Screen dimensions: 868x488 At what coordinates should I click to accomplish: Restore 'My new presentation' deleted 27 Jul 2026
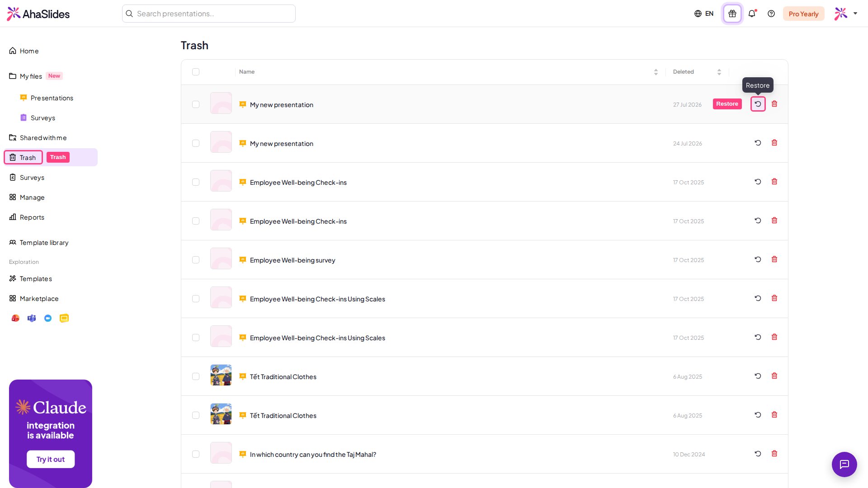click(x=758, y=104)
